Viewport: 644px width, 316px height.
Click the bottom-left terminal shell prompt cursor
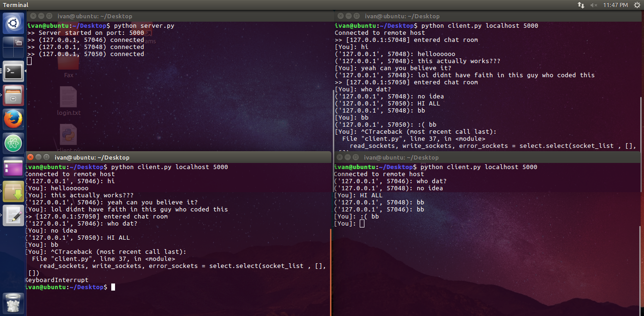pos(113,287)
